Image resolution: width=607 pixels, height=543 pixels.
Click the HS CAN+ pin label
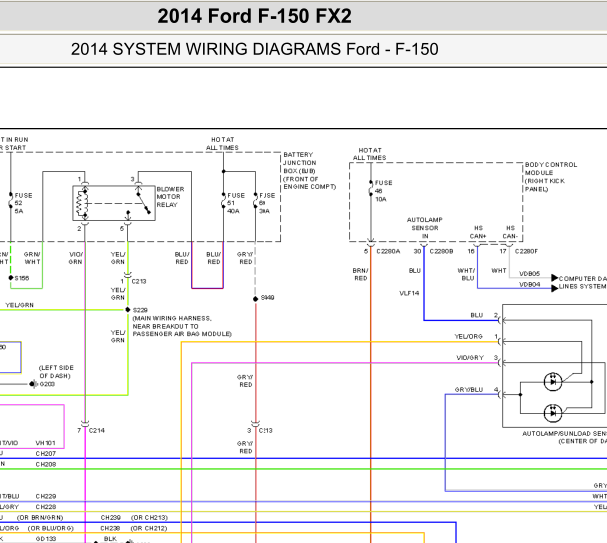coord(478,232)
